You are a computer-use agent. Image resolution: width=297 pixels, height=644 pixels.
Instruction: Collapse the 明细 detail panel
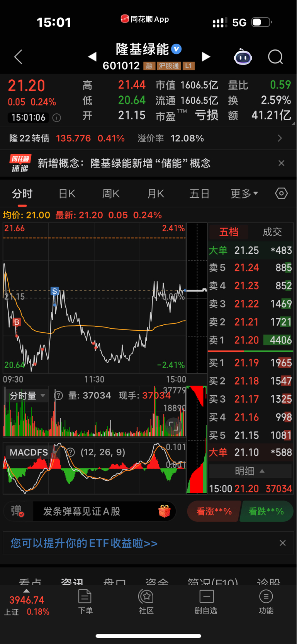[250, 471]
